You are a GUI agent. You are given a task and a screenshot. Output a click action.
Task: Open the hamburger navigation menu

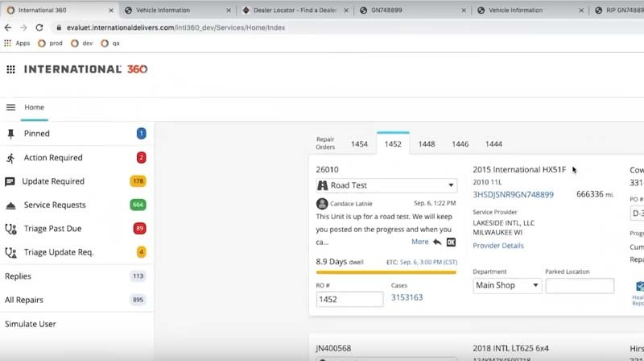click(x=10, y=107)
